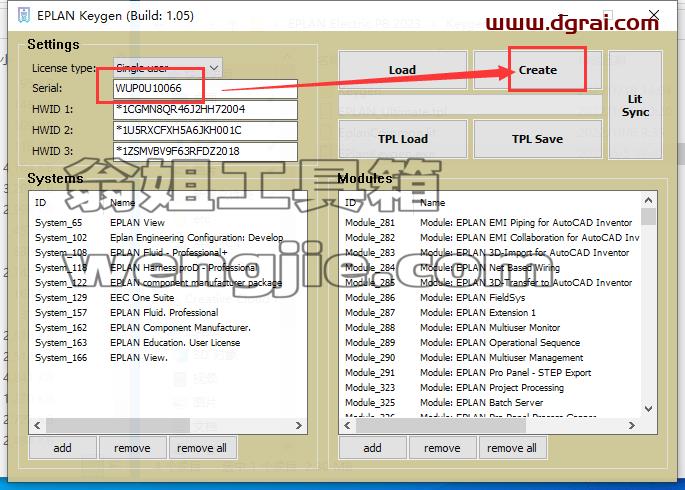Click remove all under the Modules list
This screenshot has height=490, width=685.
512,448
